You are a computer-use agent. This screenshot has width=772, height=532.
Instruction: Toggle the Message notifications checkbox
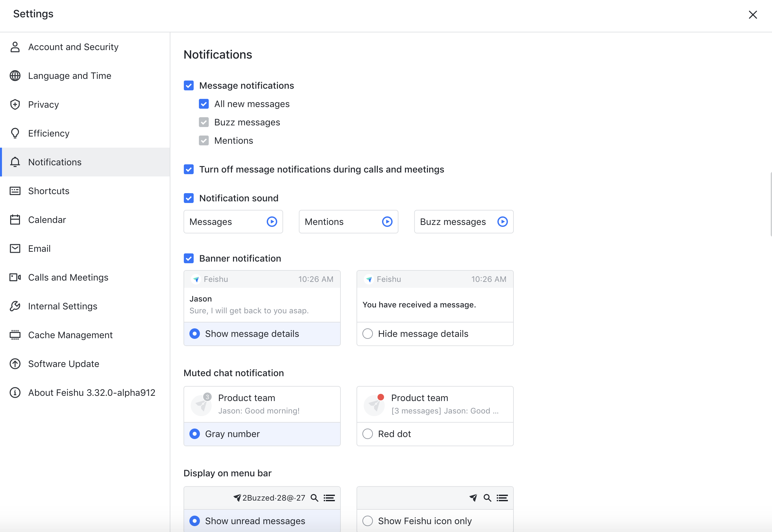(x=189, y=86)
